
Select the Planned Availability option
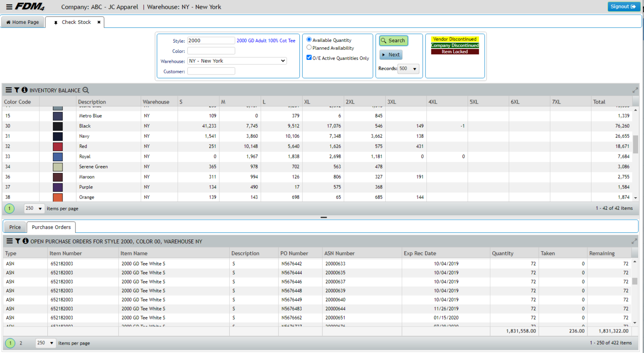pyautogui.click(x=309, y=47)
